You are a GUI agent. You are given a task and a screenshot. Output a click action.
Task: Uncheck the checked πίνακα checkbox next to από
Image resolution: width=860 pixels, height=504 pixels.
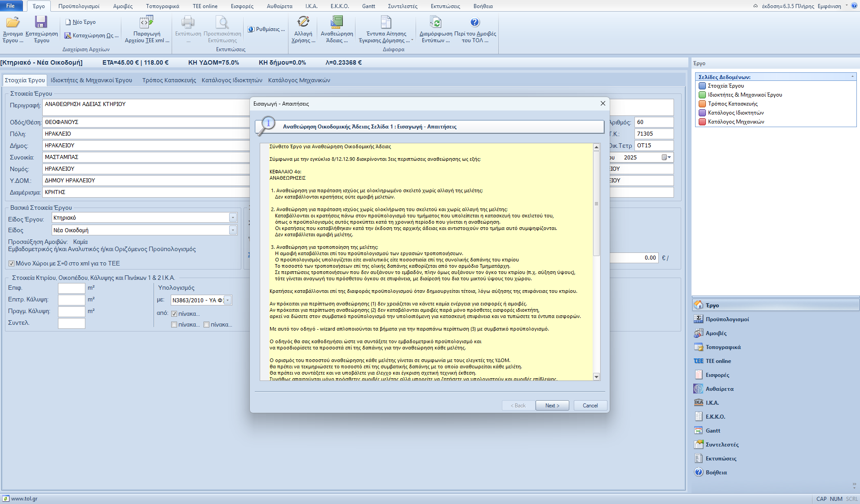(174, 314)
